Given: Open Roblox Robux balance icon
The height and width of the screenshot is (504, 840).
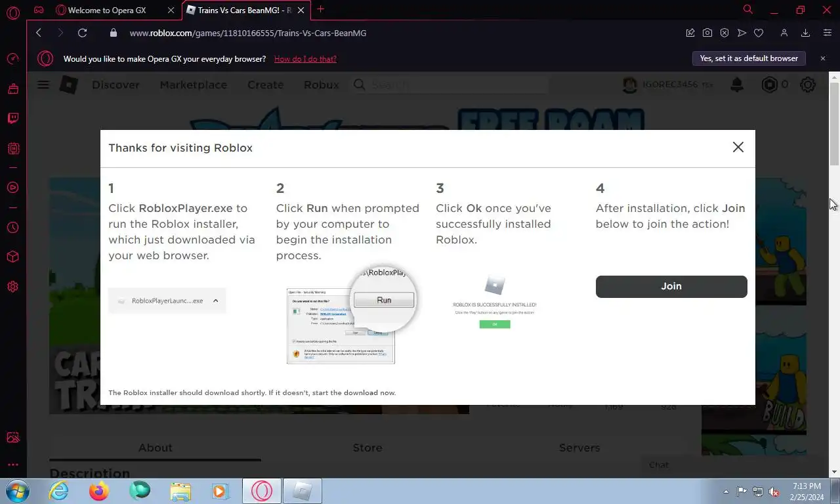Looking at the screenshot, I should pos(769,85).
